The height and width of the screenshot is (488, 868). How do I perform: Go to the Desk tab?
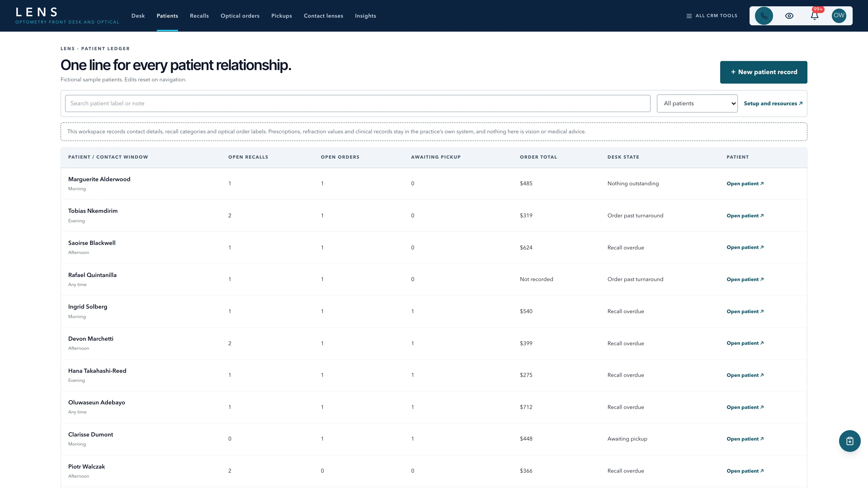138,16
